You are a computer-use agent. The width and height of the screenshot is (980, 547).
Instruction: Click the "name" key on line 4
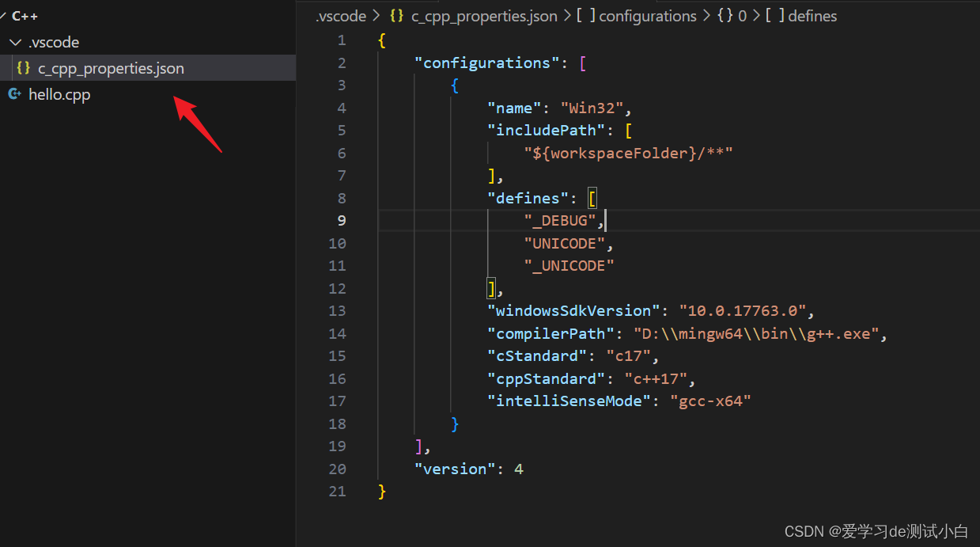514,108
